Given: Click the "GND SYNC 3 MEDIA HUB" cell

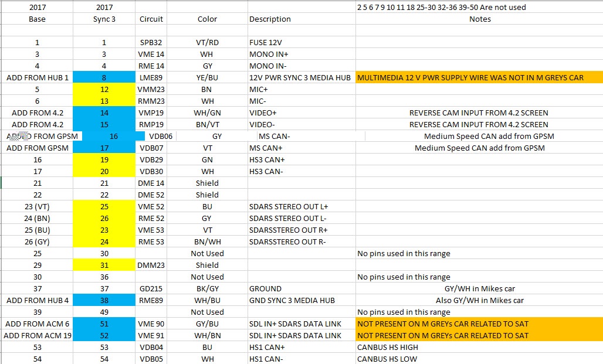Looking at the screenshot, I should coord(301,300).
